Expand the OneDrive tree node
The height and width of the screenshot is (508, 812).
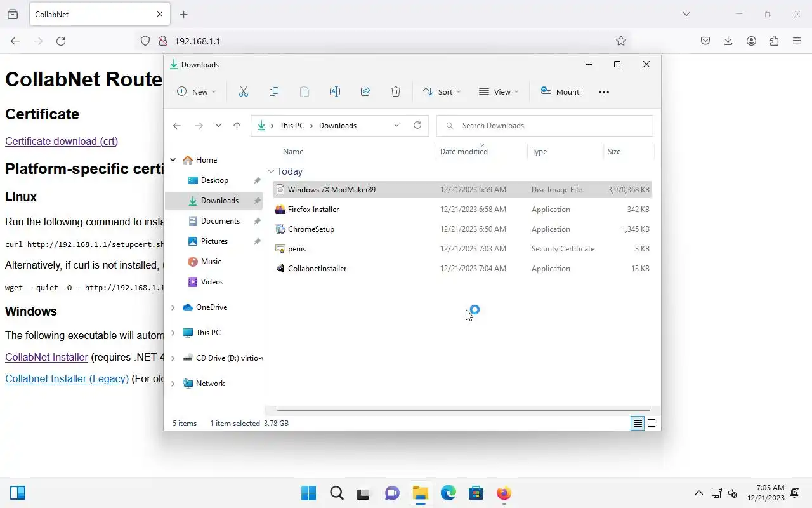click(x=173, y=307)
